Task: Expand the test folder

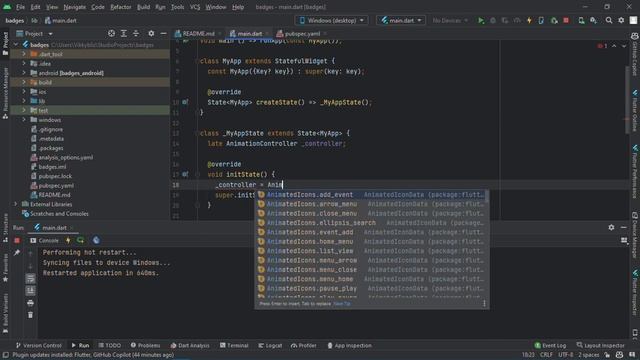Action: pos(24,110)
